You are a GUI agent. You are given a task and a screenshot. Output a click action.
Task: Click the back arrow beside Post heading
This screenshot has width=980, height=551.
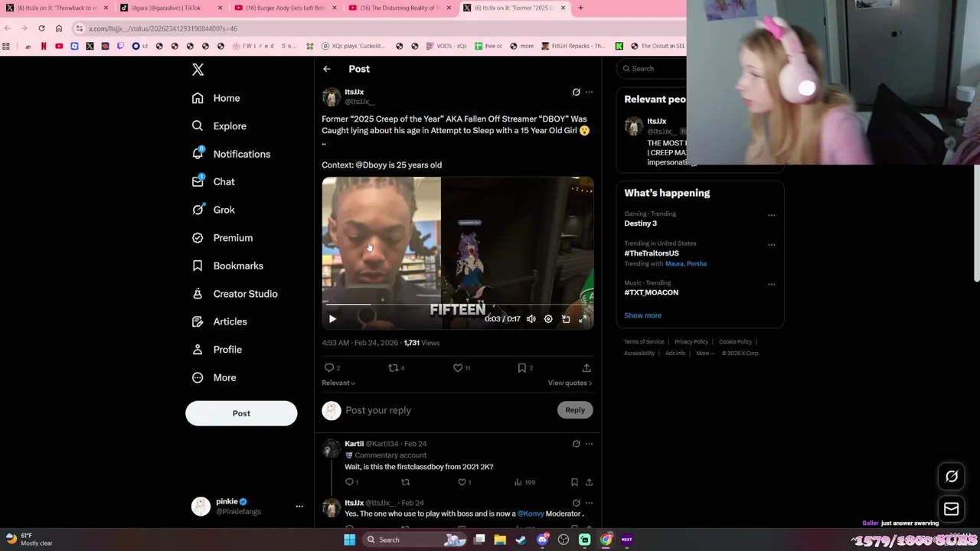point(327,69)
